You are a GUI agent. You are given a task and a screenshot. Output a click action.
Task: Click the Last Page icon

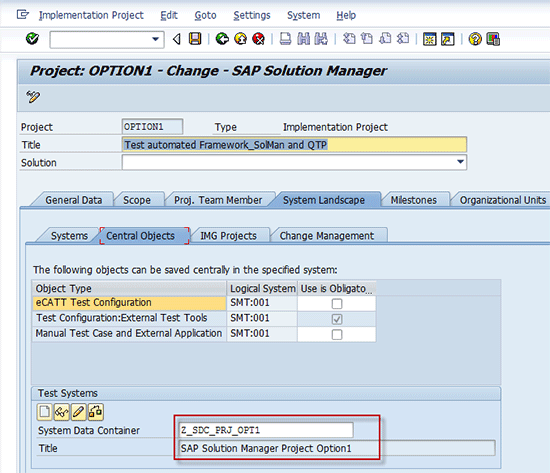(403, 39)
